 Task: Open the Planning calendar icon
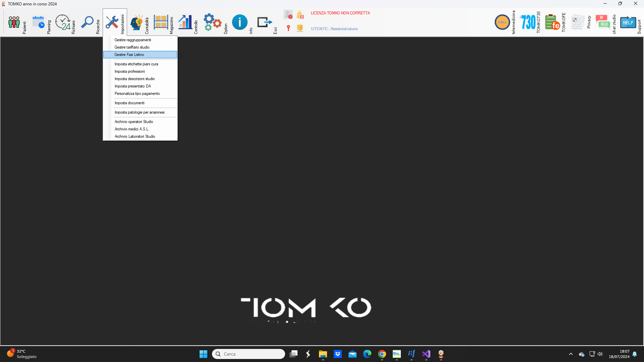click(38, 22)
